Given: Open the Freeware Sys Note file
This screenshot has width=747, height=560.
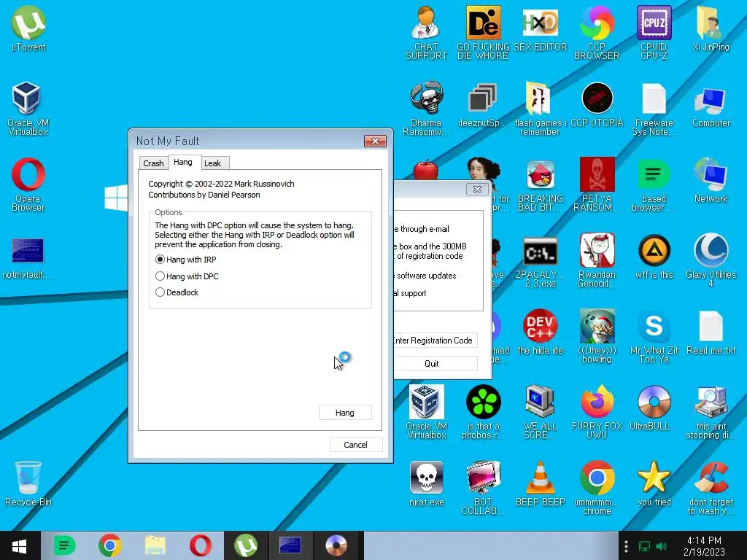Looking at the screenshot, I should coord(654,109).
